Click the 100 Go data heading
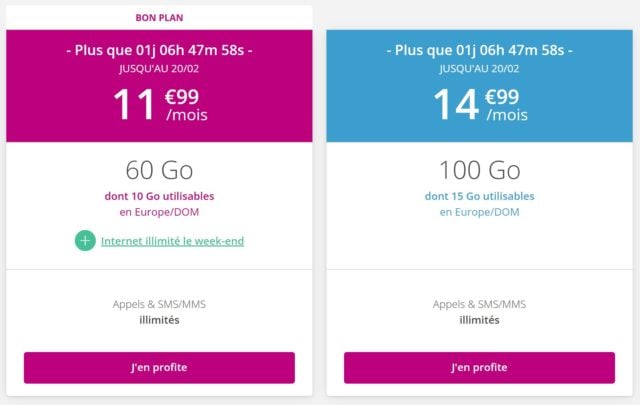The width and height of the screenshot is (640, 405). point(479,169)
